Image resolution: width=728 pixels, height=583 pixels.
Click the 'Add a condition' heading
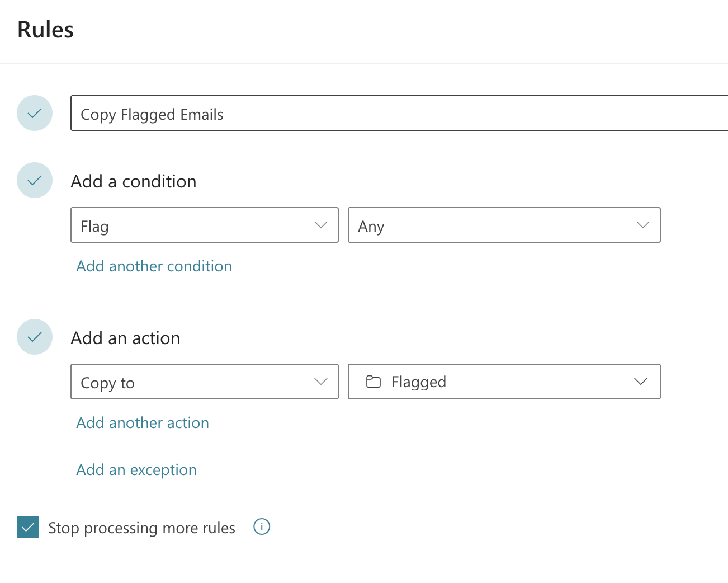(x=134, y=181)
